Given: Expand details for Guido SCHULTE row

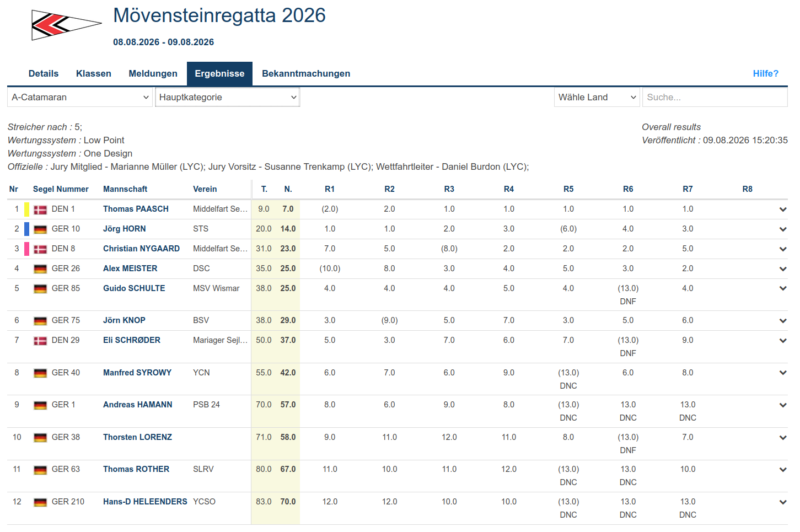Looking at the screenshot, I should [783, 288].
